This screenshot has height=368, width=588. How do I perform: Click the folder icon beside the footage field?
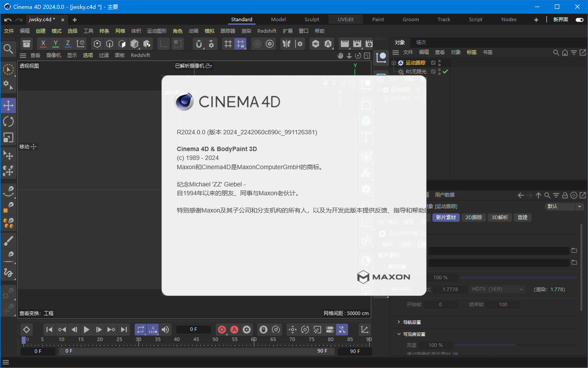coord(574,250)
